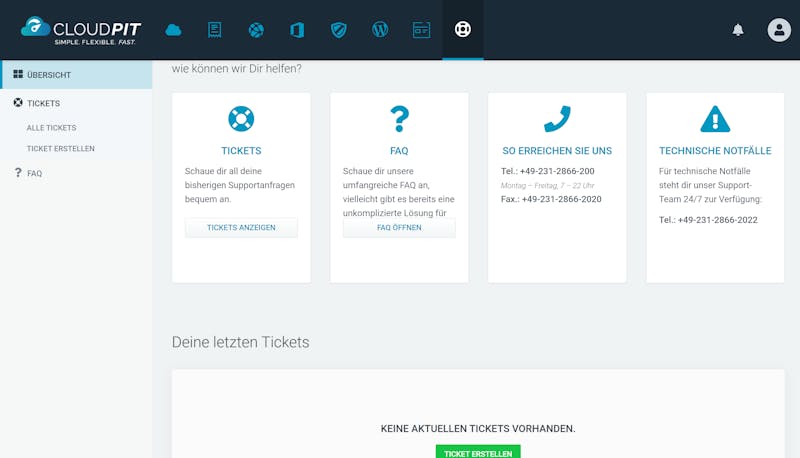Image resolution: width=800 pixels, height=458 pixels.
Task: Click Keine aktuellen Tickets vorhanden message
Action: click(x=478, y=429)
